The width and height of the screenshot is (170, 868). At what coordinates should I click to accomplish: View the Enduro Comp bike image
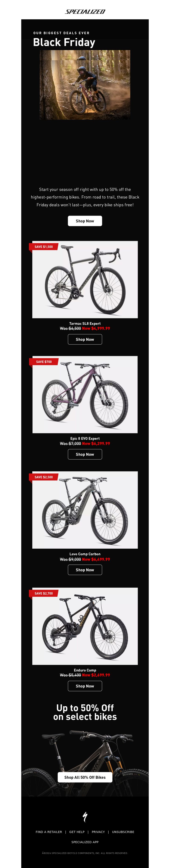pos(85,626)
